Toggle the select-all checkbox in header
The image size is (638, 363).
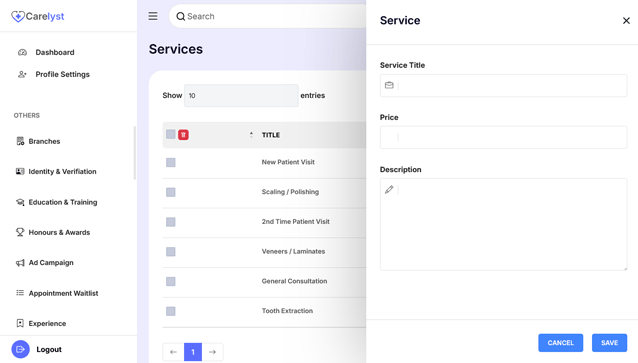170,134
